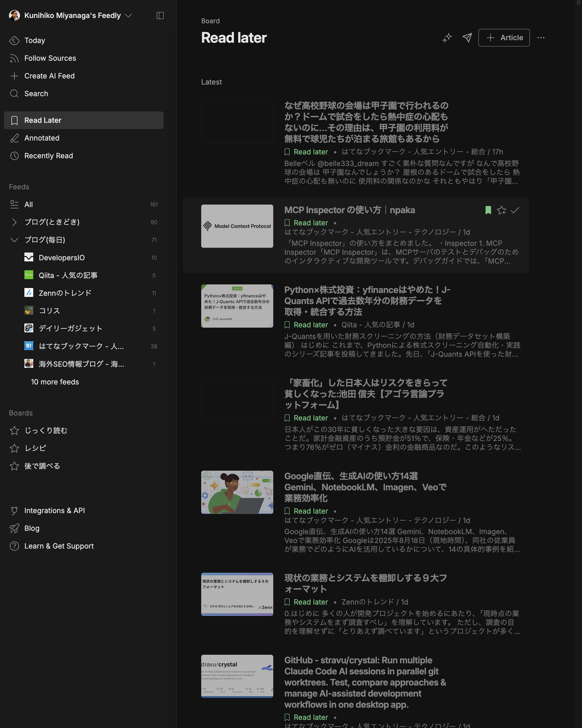Star the MCP Inspector article
This screenshot has height=728, width=582.
(502, 210)
